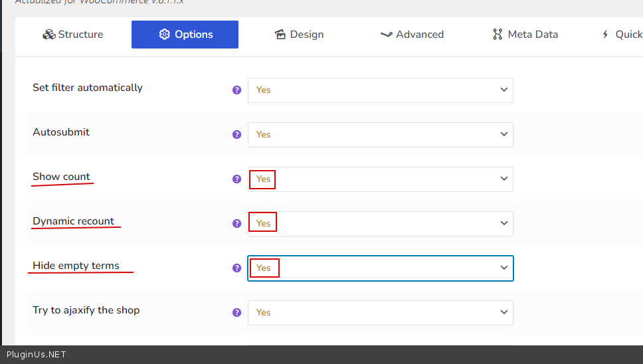The height and width of the screenshot is (364, 643).
Task: Click the Dynamic recount help icon
Action: coord(236,223)
